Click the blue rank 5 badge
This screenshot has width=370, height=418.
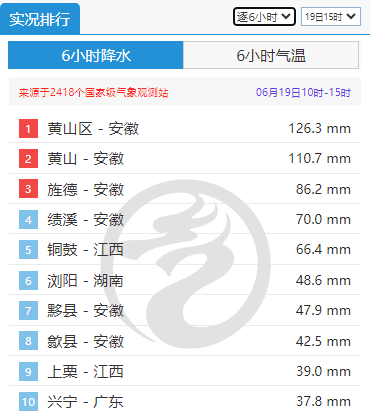[x=28, y=250]
